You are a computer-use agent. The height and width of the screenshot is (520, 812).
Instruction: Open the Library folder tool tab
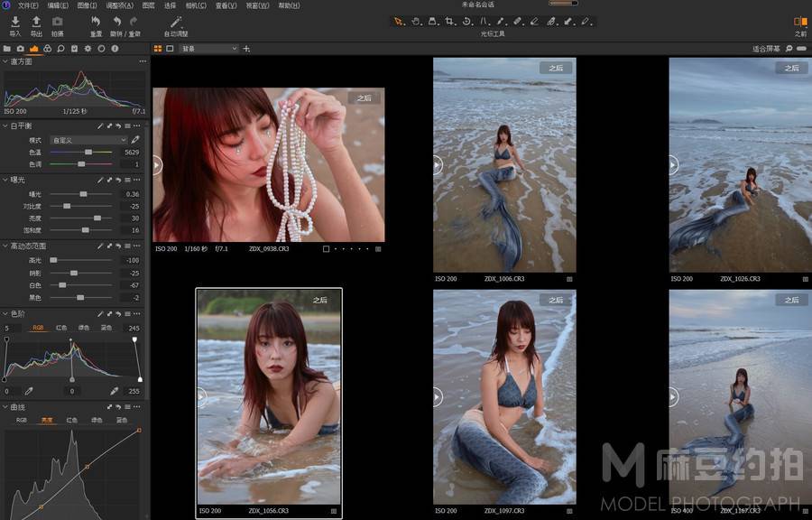click(6, 49)
